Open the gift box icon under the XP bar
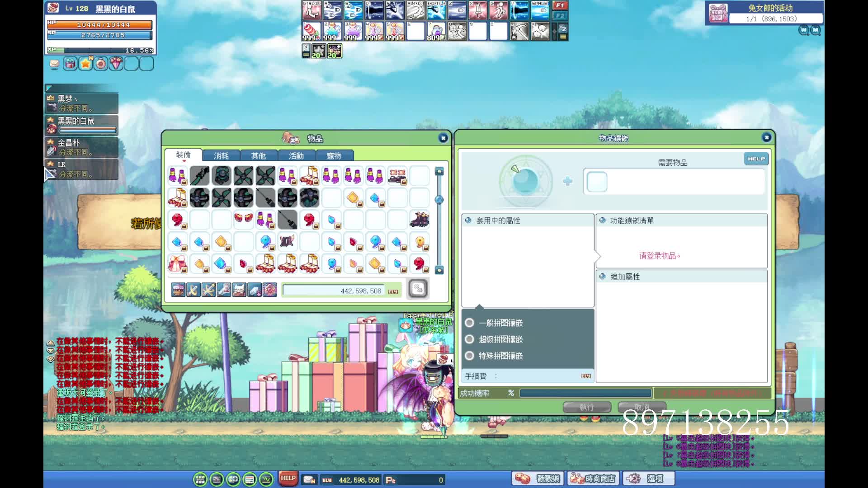 click(x=70, y=64)
